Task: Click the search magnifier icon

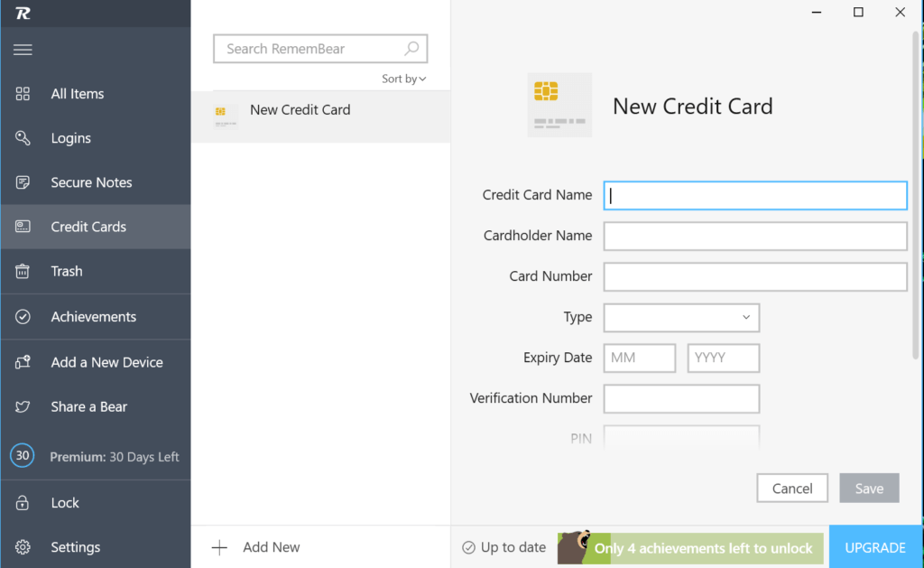Action: tap(411, 49)
